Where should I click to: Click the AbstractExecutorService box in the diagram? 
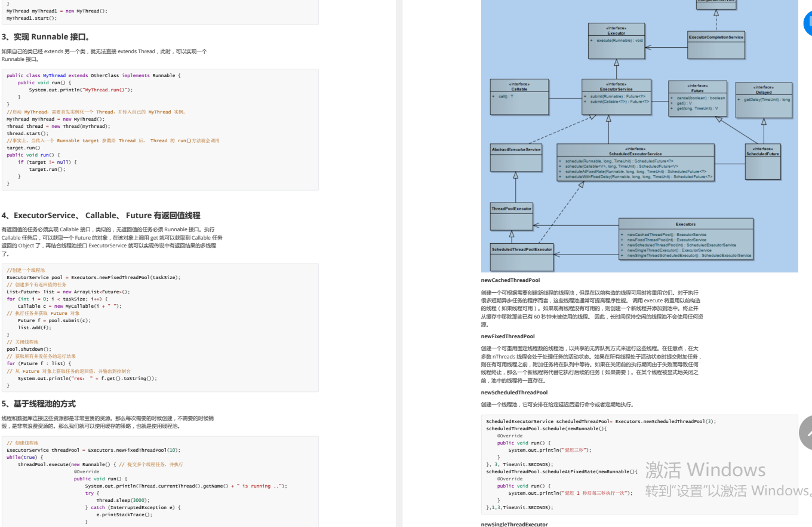(x=516, y=158)
